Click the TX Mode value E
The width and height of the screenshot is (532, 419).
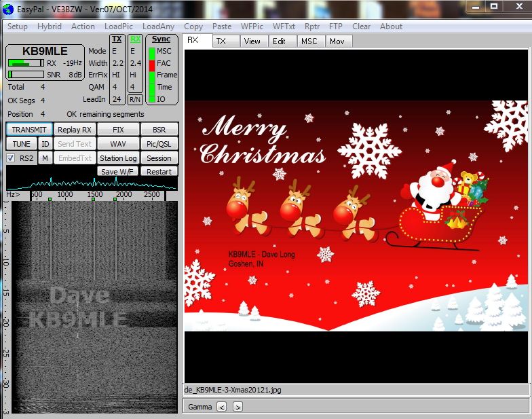(x=114, y=52)
